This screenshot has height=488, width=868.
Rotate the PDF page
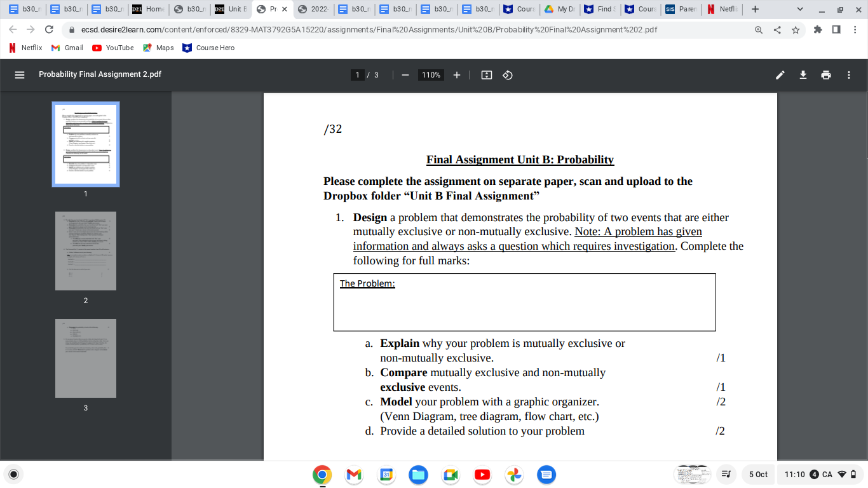pos(506,74)
